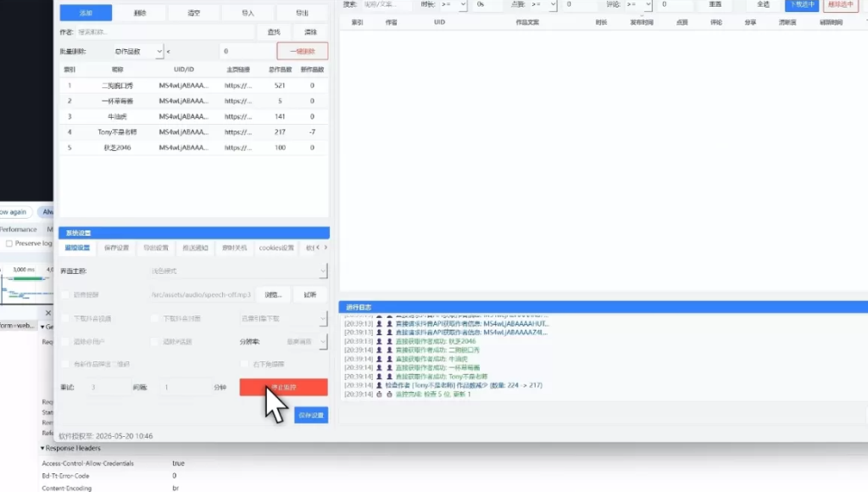This screenshot has width=868, height=492.
Task: Toggle the 忽略#话题 checkbox
Action: tap(154, 342)
